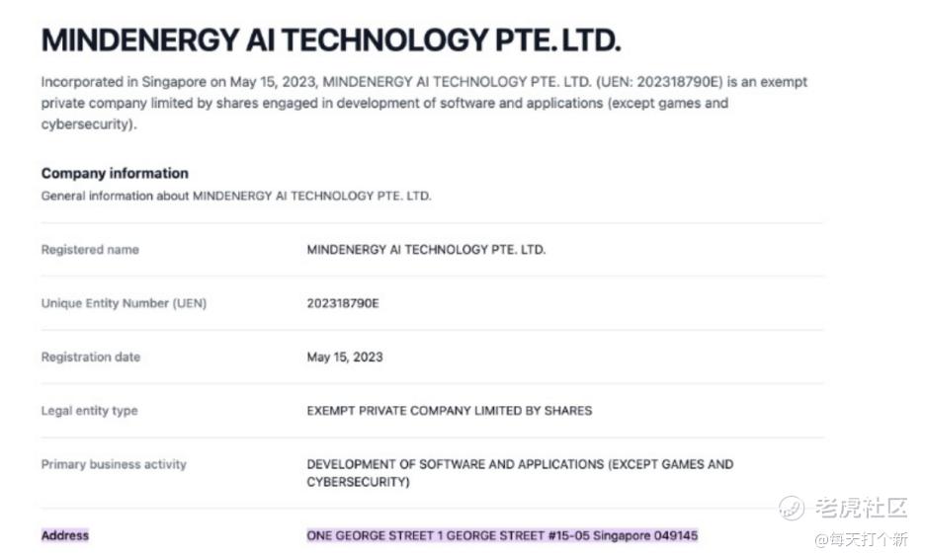Screen dimensions: 925x560
Task: Click the Unique Entity Number (UEN) label
Action: 124,303
